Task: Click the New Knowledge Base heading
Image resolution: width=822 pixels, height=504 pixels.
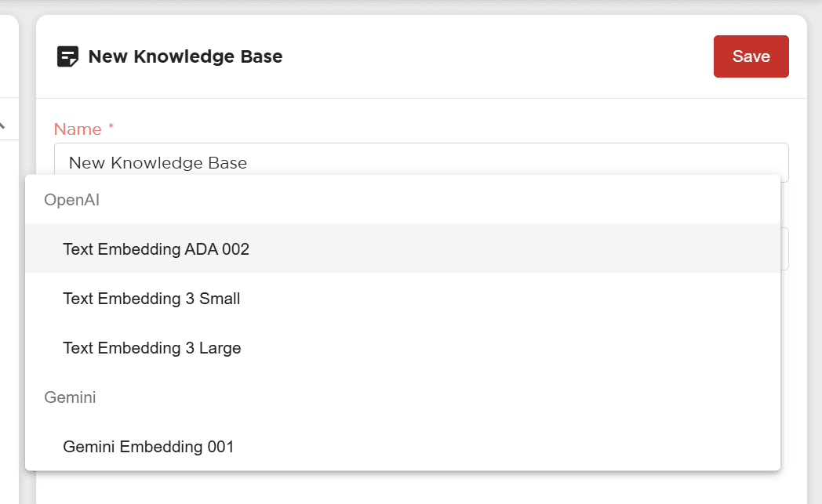Action: click(185, 56)
